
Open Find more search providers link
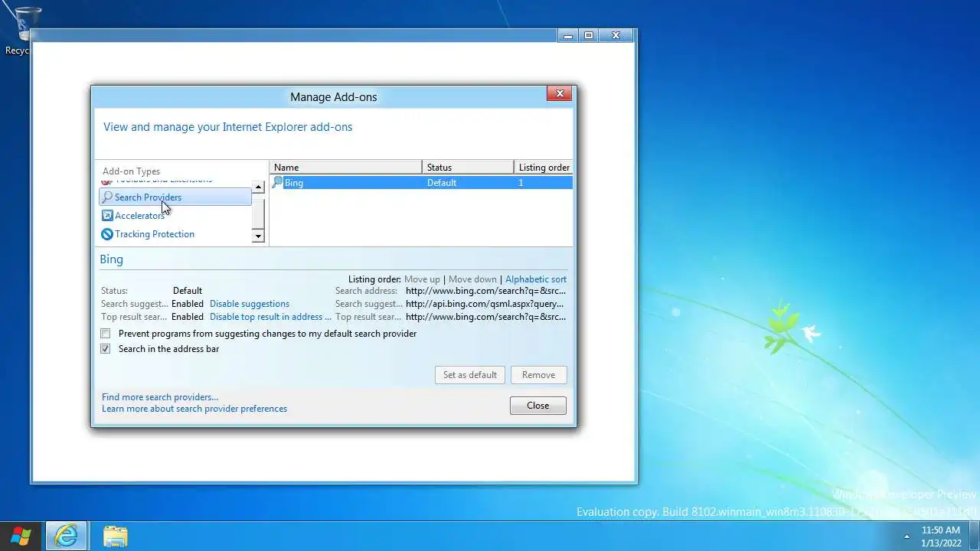click(160, 397)
